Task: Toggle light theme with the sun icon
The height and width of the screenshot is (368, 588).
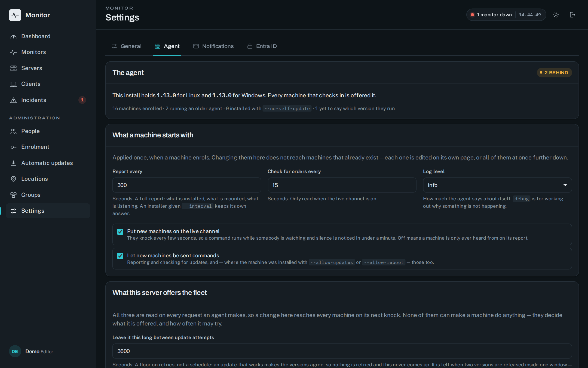Action: pos(556,15)
